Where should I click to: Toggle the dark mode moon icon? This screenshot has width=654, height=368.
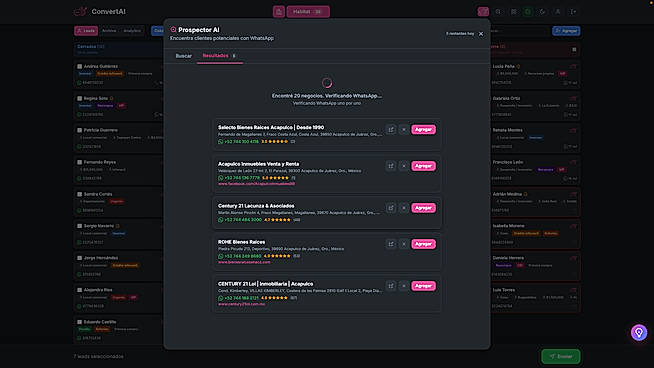click(543, 12)
